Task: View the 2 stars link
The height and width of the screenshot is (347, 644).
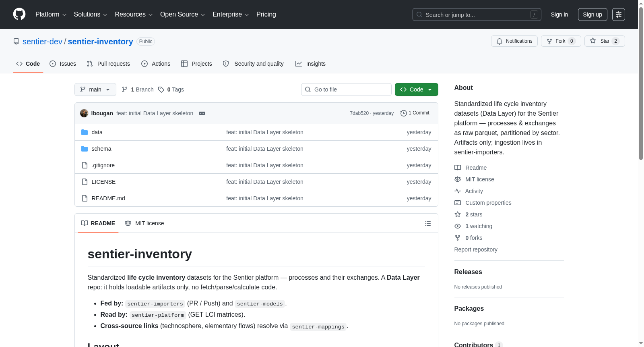Action: coord(469,214)
